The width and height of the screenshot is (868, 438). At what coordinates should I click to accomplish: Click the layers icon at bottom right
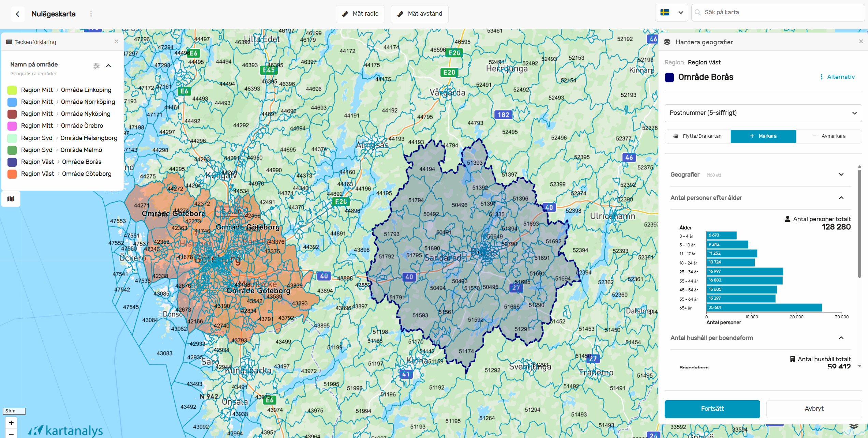(854, 426)
